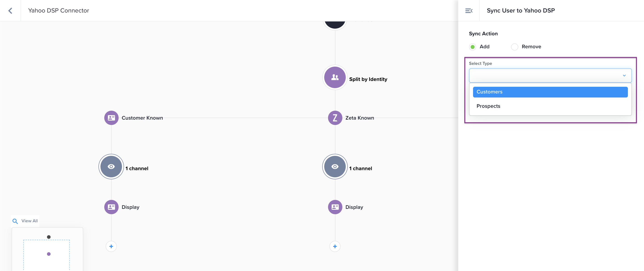Open the Display node under Zeta Known
Viewport: 644px width, 271px height.
tap(335, 207)
